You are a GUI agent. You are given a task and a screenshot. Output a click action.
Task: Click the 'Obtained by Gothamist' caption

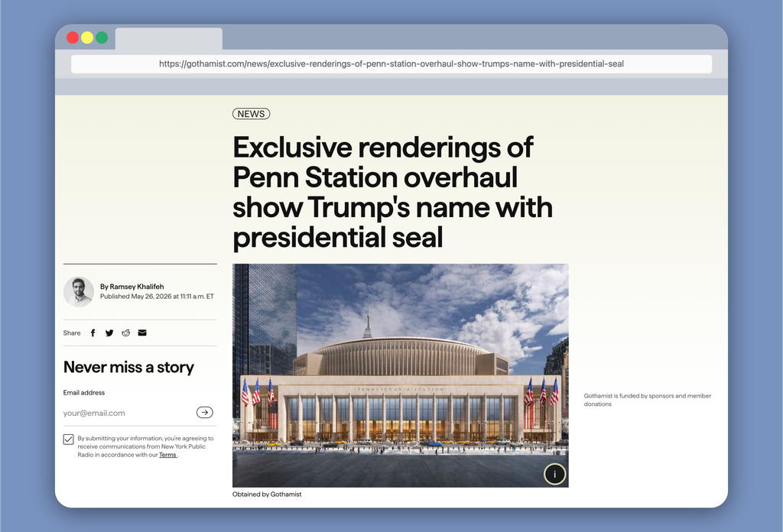click(267, 494)
